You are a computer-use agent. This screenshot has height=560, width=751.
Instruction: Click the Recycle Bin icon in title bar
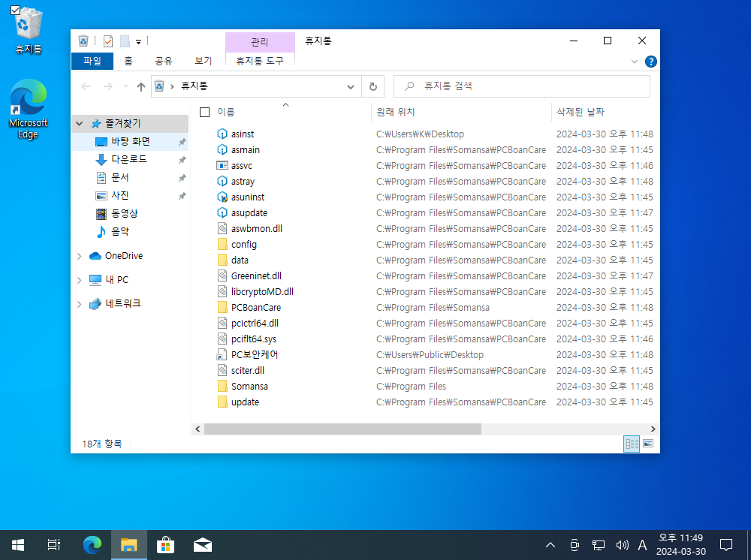coord(83,41)
